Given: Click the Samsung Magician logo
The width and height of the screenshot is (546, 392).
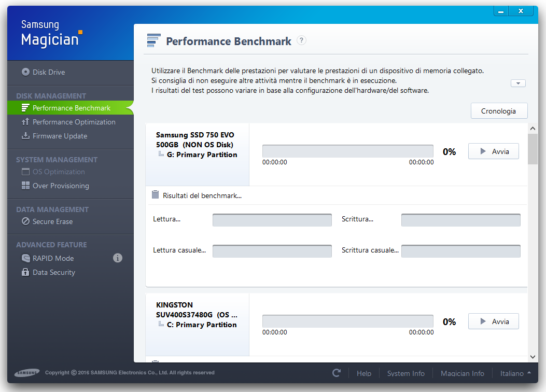Looking at the screenshot, I should pyautogui.click(x=51, y=34).
